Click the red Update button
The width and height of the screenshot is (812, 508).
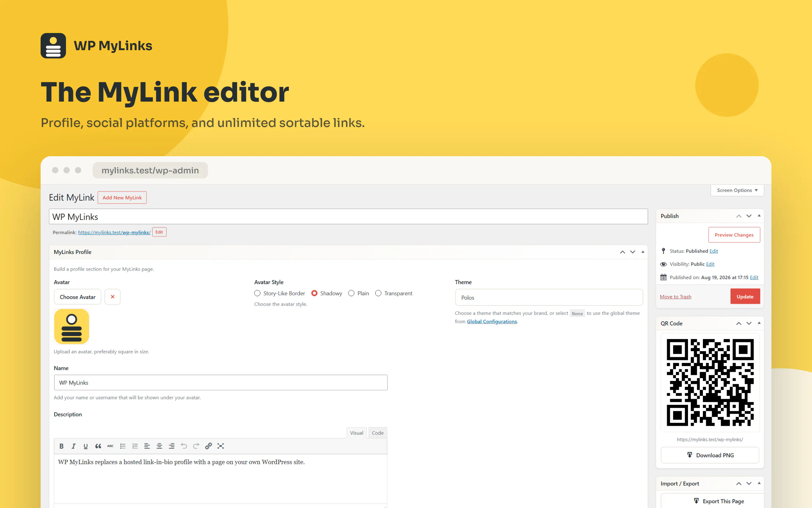pos(745,296)
